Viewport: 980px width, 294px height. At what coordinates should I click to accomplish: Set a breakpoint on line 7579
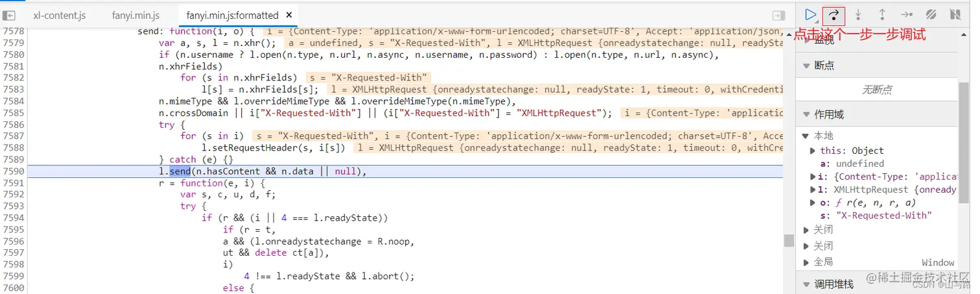pos(13,43)
